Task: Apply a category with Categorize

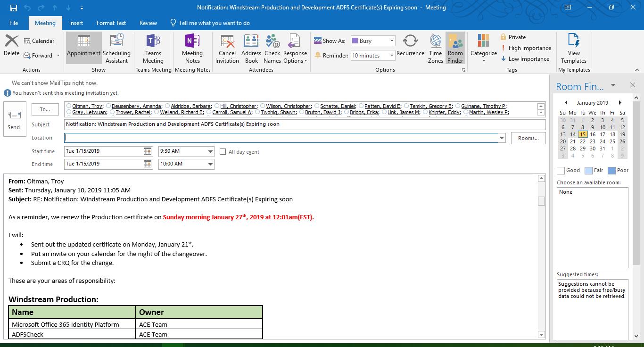Action: pyautogui.click(x=483, y=49)
